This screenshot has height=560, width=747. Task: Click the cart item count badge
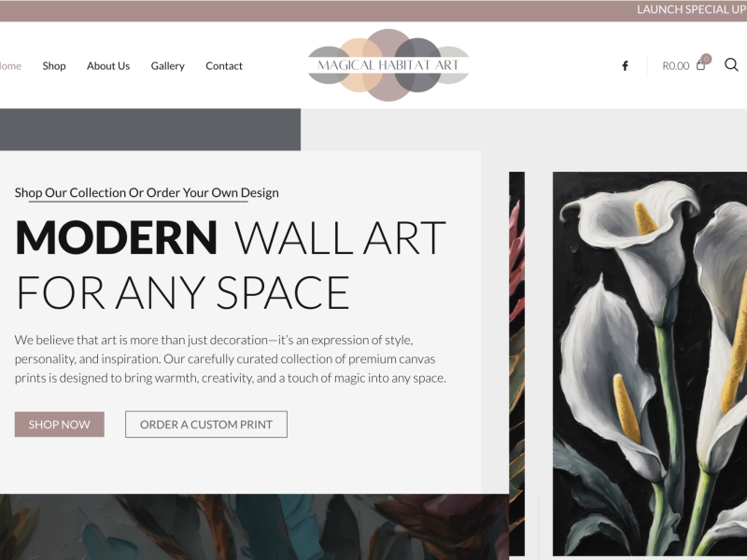[x=706, y=59]
